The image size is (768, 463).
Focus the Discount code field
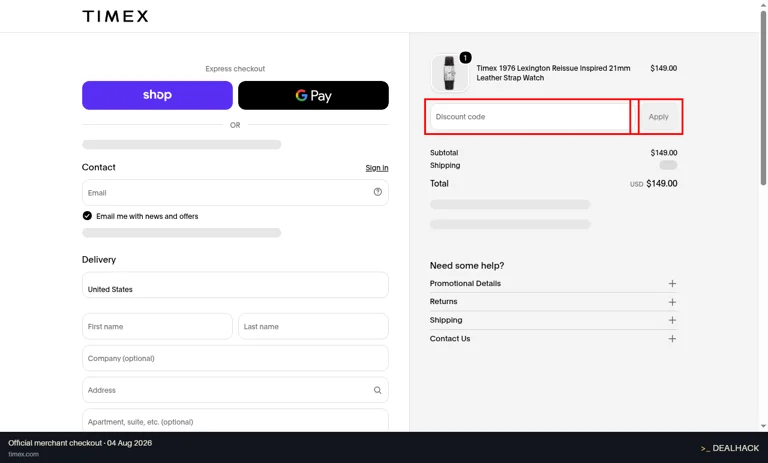point(530,117)
